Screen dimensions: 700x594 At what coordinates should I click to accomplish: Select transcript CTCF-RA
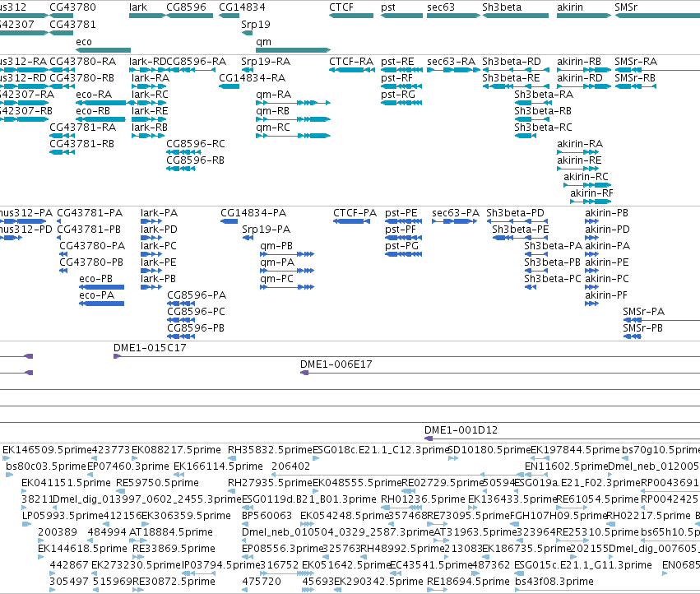click(x=351, y=70)
